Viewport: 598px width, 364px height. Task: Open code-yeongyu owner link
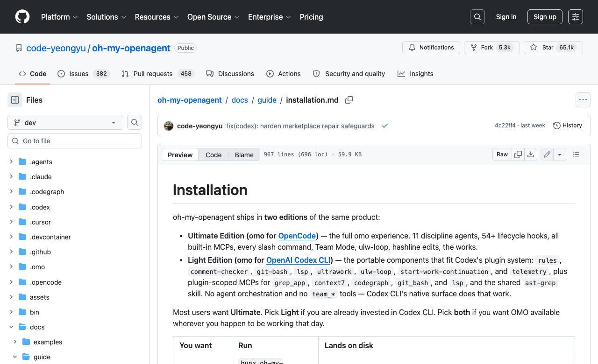coord(56,48)
